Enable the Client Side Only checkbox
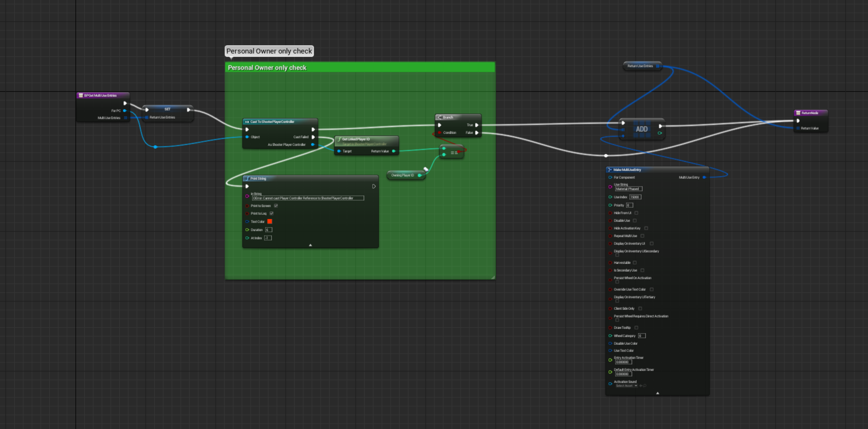The height and width of the screenshot is (429, 868). point(640,308)
